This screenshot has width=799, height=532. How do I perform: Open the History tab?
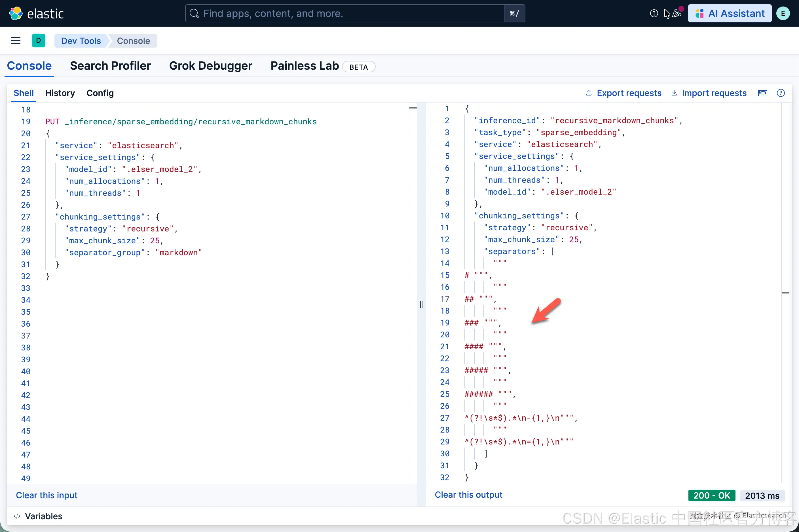coord(60,93)
